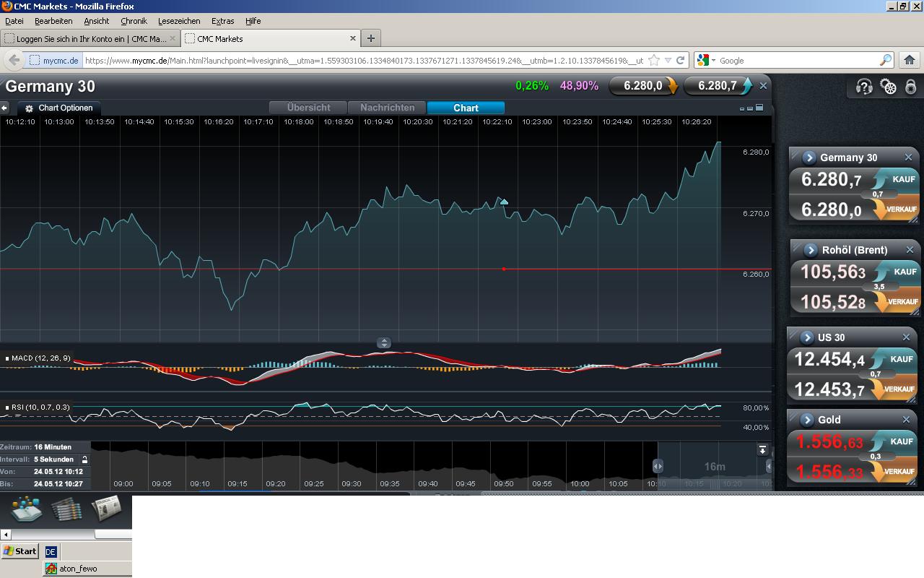Click the padlock icon in top toolbar

pyautogui.click(x=911, y=87)
